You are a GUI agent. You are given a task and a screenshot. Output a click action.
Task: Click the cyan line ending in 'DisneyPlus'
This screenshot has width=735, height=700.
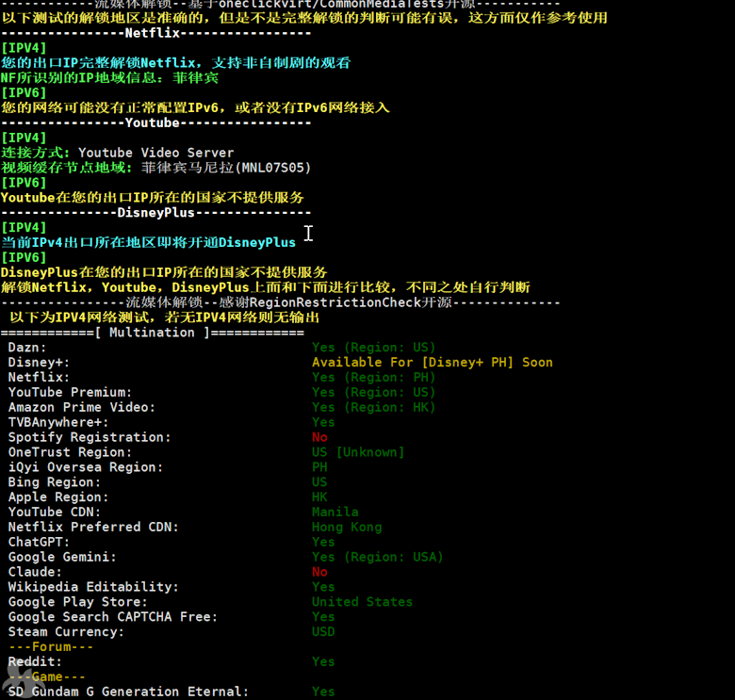(148, 243)
